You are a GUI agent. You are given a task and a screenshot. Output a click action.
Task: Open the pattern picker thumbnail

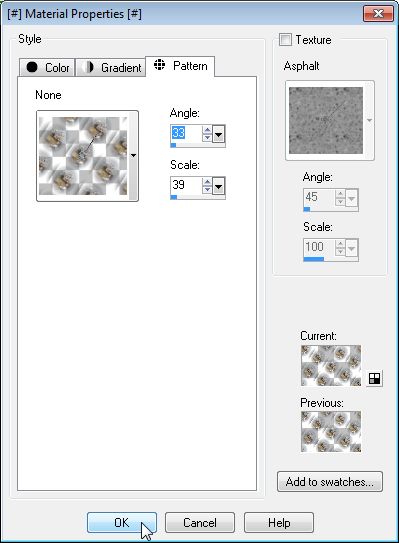tap(83, 156)
